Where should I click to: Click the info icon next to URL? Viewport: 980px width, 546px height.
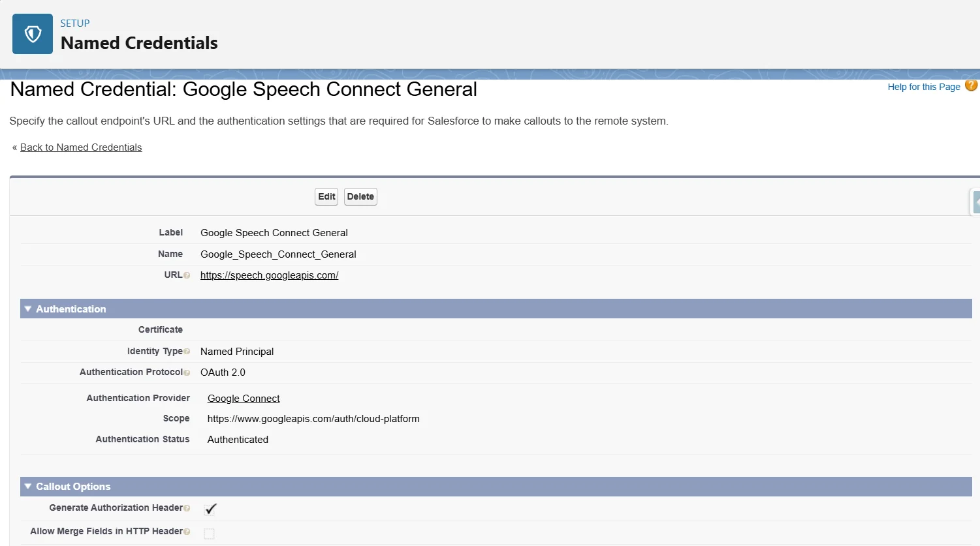point(187,276)
